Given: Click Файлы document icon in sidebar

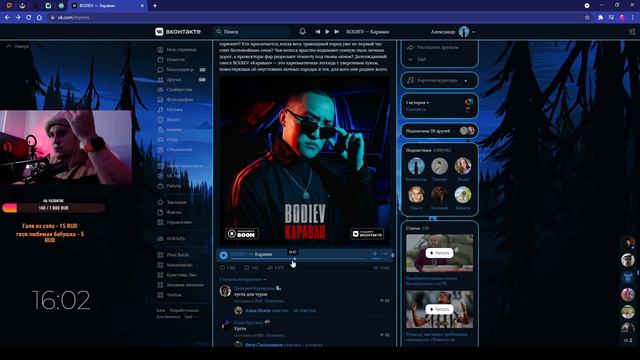Looking at the screenshot, I should [x=160, y=212].
